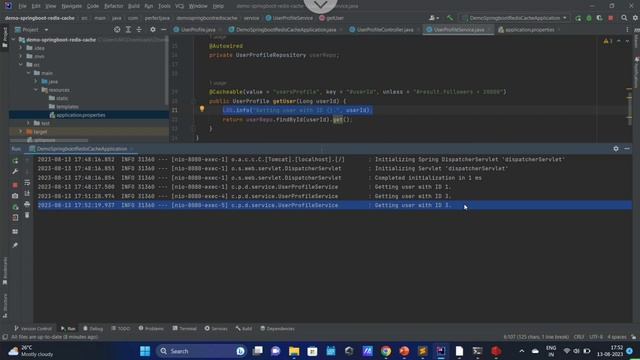Select application.properties in project tree

pyautogui.click(x=81, y=115)
